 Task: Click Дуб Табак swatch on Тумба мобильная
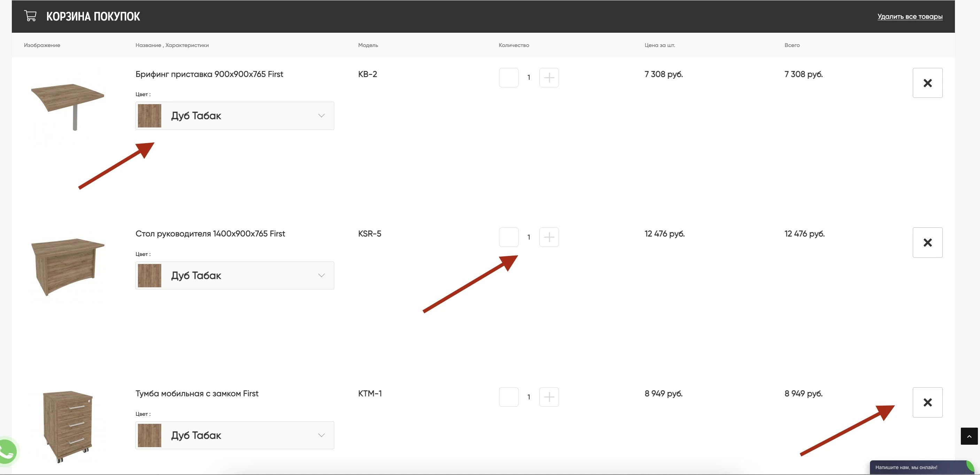tap(149, 435)
